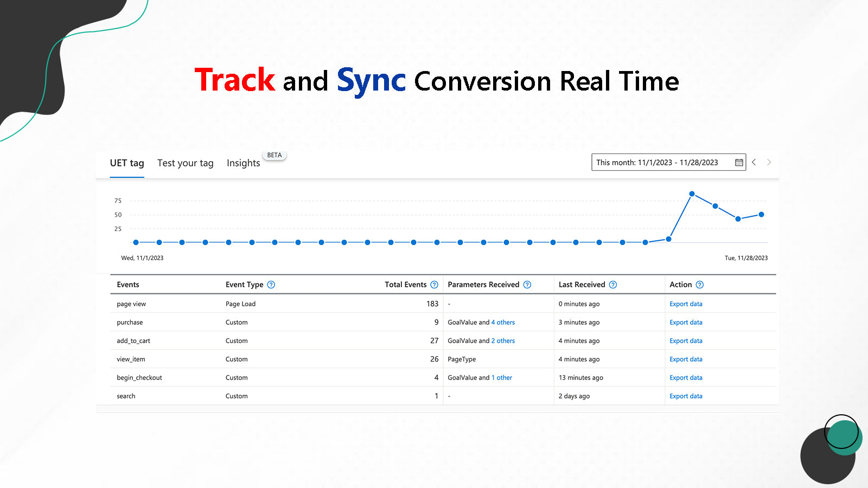Viewport: 868px width, 488px height.
Task: Click the last data point on the chart
Action: [761, 215]
